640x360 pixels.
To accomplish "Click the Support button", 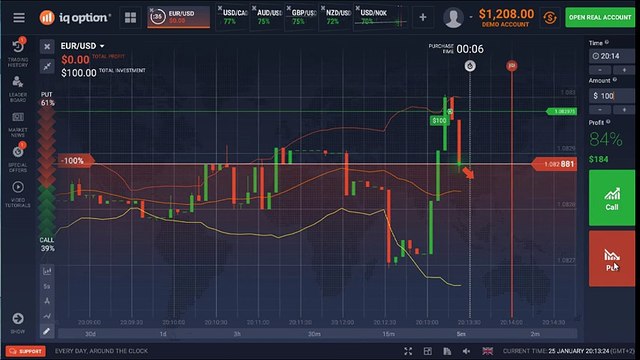I will click(25, 351).
